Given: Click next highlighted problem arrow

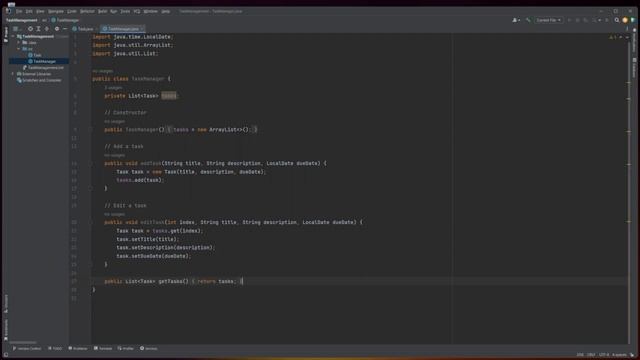Looking at the screenshot, I should click(627, 37).
